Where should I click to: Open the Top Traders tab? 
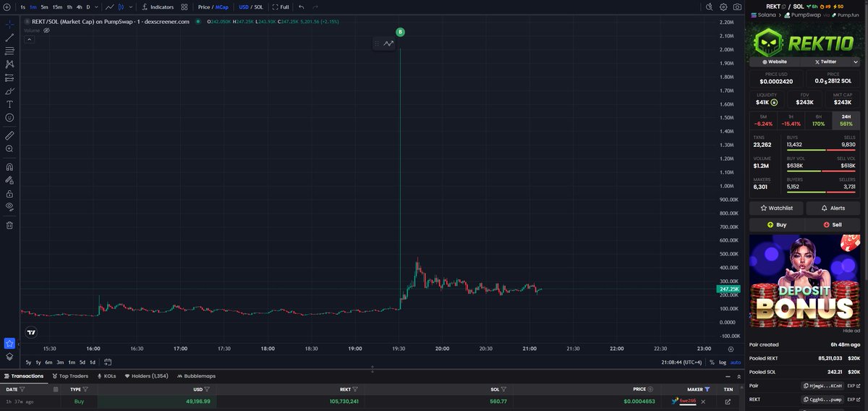70,376
